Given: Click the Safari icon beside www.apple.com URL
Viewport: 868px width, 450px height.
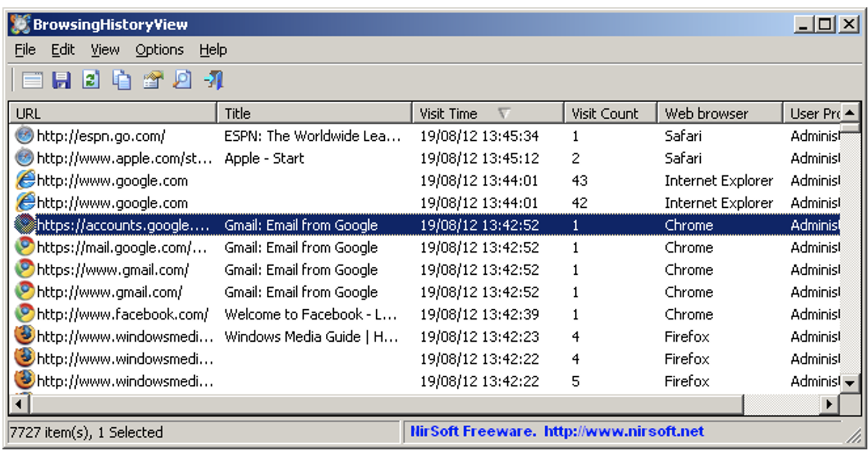Looking at the screenshot, I should coord(25,158).
